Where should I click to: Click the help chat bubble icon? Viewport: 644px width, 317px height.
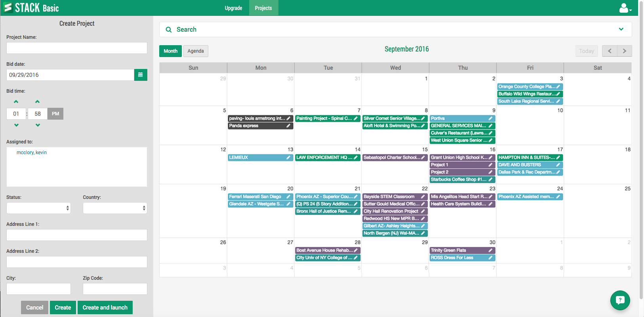[x=620, y=300]
